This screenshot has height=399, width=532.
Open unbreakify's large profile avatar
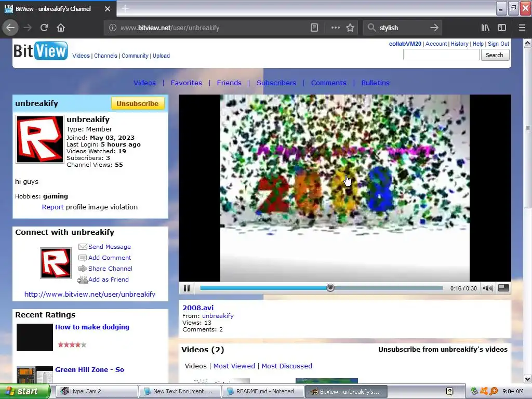[39, 139]
